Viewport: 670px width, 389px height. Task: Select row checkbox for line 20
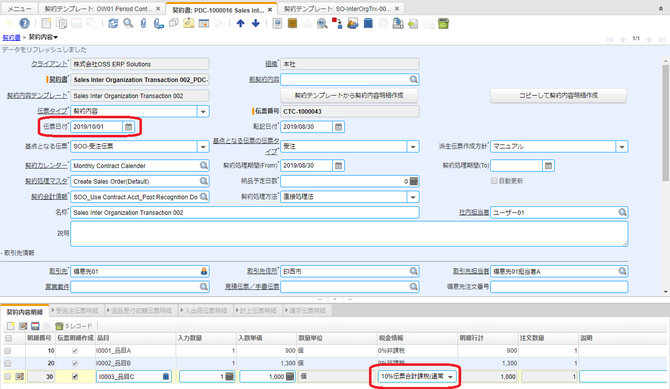(x=8, y=363)
